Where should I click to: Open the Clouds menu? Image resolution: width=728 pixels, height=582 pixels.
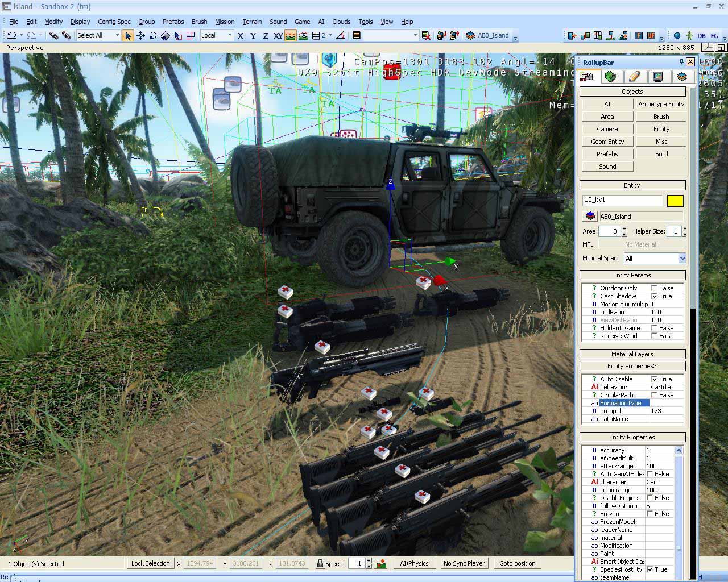pyautogui.click(x=341, y=22)
